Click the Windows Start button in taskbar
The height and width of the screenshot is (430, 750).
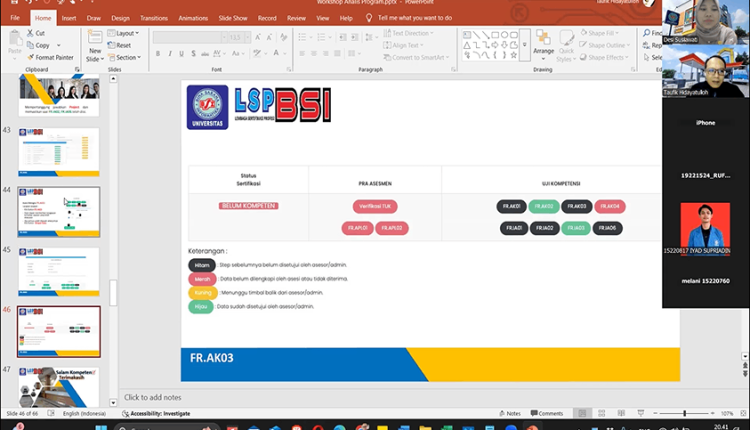point(101,427)
